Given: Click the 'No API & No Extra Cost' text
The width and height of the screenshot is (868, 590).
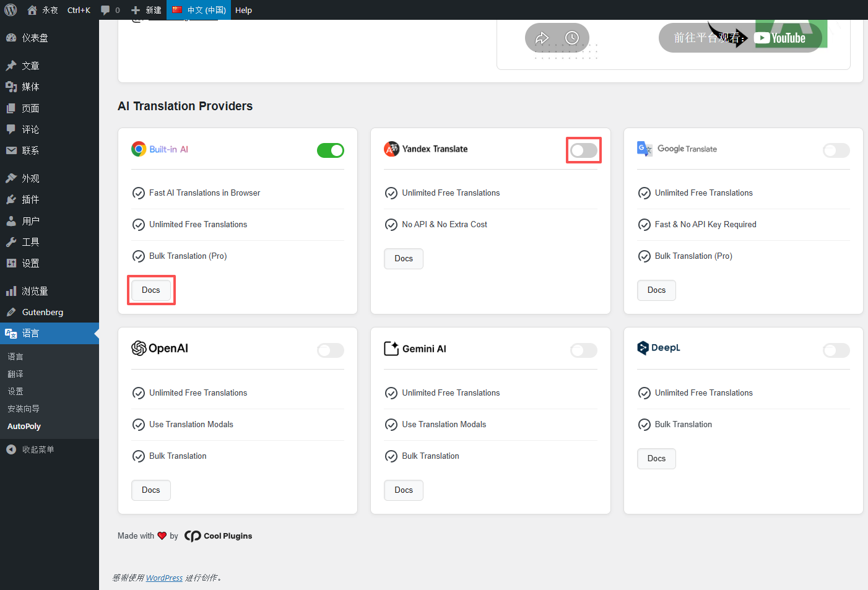Looking at the screenshot, I should click(445, 225).
